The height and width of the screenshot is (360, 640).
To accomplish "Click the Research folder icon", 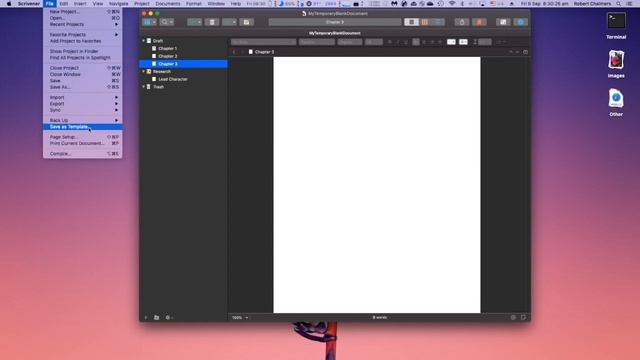I will pos(149,71).
